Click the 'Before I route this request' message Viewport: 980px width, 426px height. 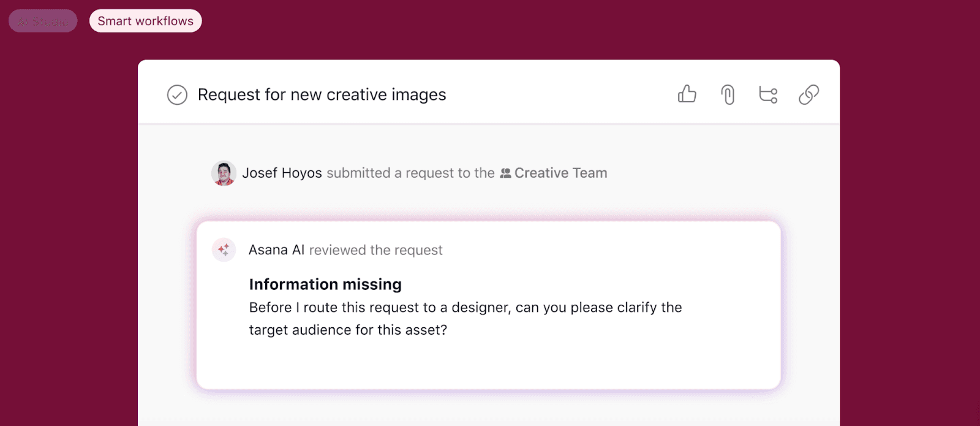pos(466,319)
